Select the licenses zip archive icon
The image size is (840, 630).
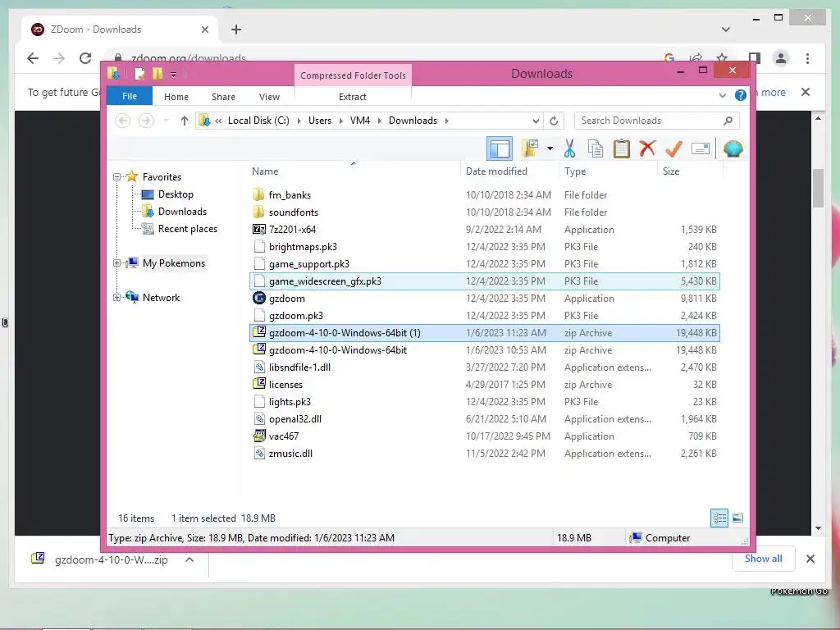(258, 384)
